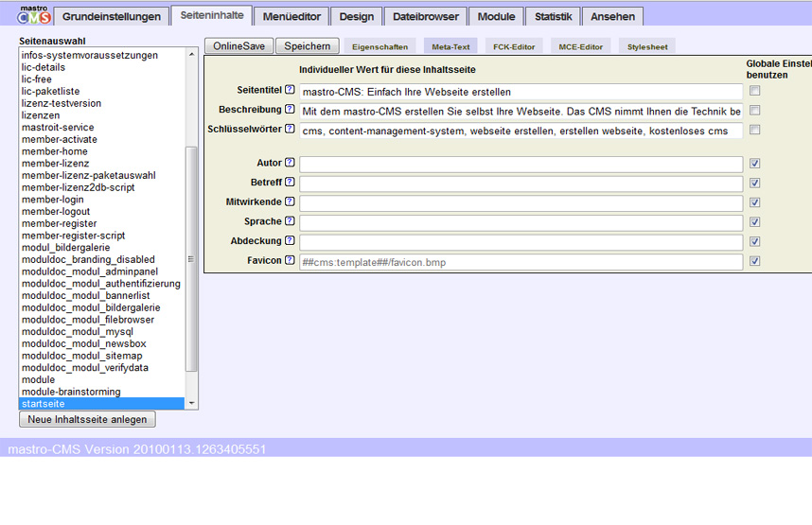Open the Dateibrowser tab
This screenshot has height=525, width=812.
click(426, 17)
